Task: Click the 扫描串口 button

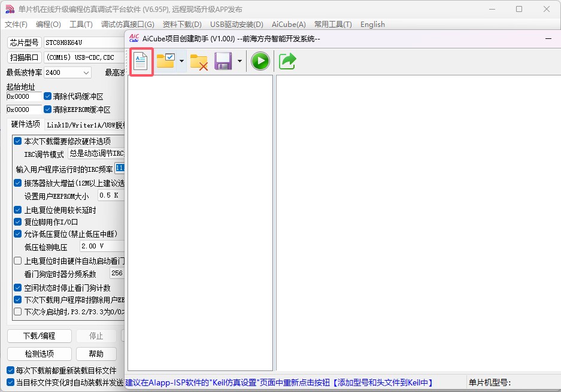Action: (25, 57)
